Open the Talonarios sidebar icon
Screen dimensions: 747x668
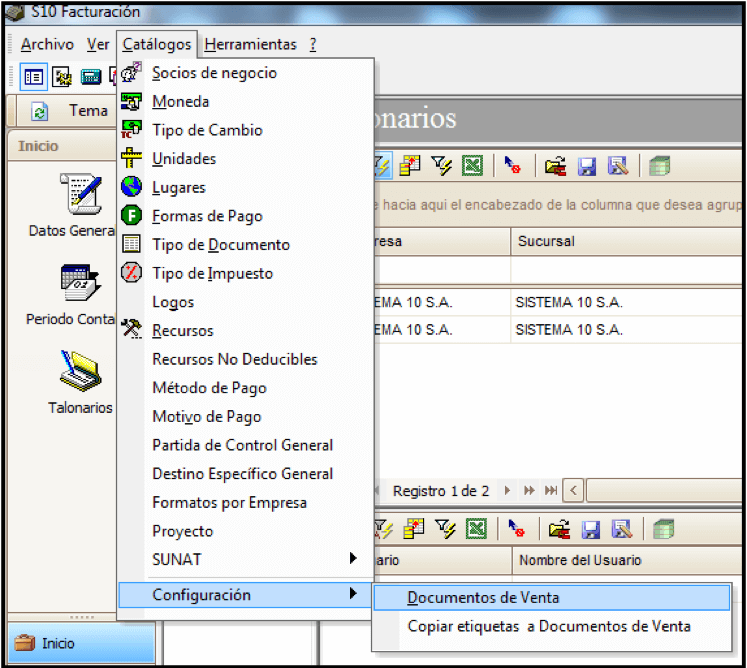click(x=80, y=371)
